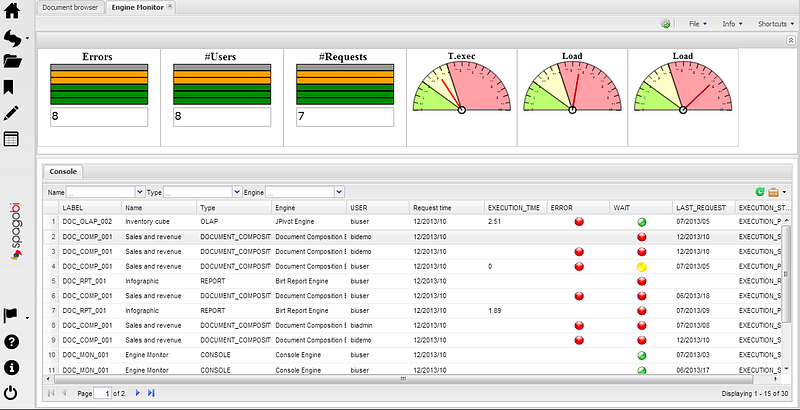Click the horizontal scrollbar of console grid
This screenshot has height=410, width=800.
tap(403, 379)
